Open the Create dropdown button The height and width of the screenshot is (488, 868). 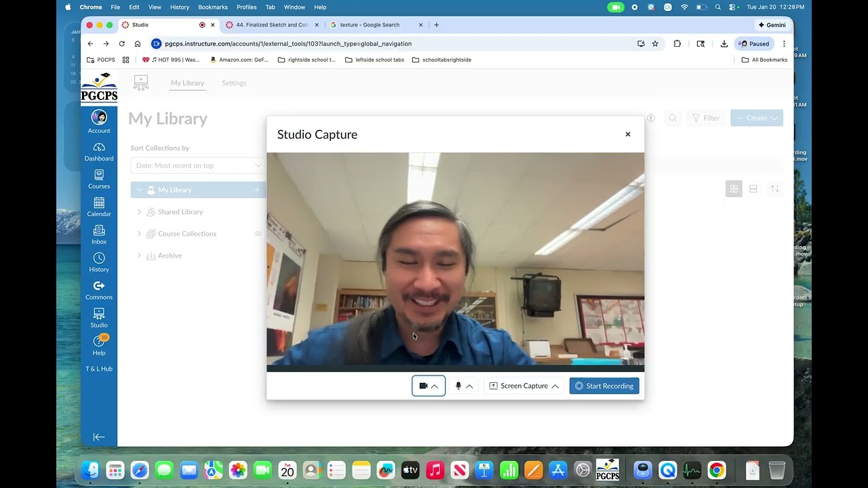[x=757, y=118]
